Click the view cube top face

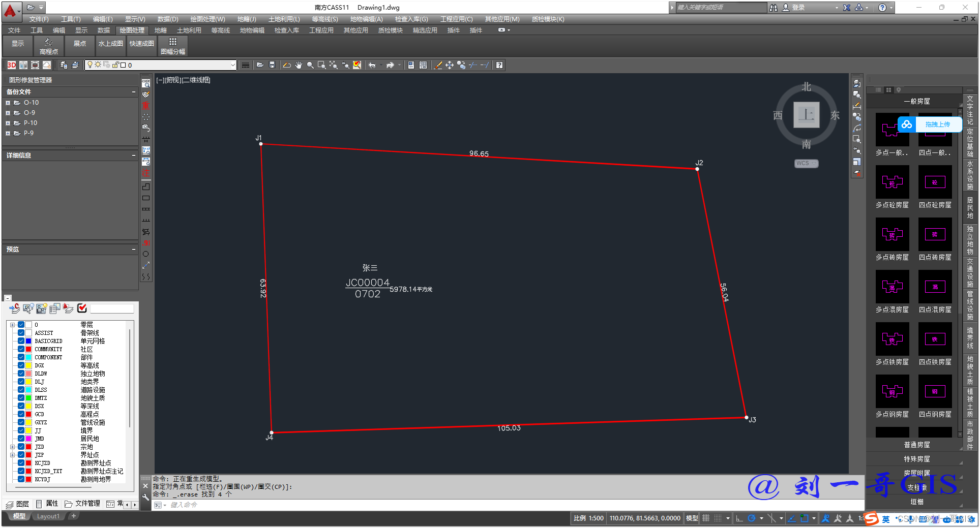(807, 115)
